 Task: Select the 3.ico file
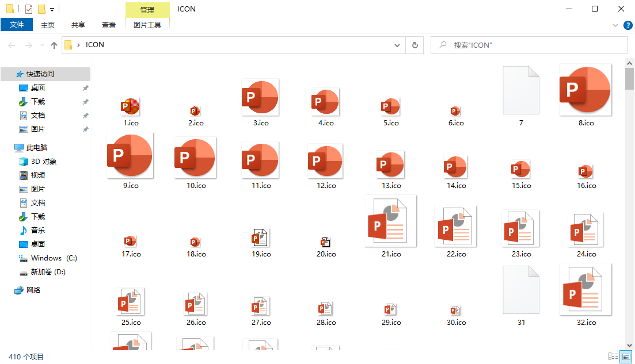[x=260, y=97]
